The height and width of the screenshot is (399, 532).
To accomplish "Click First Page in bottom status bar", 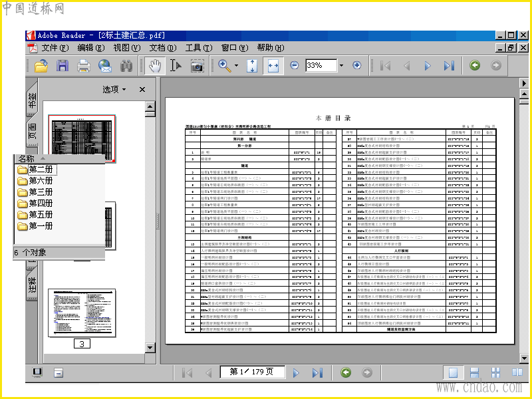I will 187,373.
